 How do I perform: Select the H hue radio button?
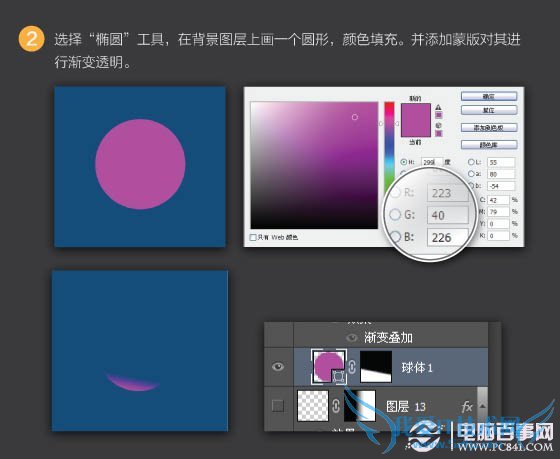click(x=404, y=162)
